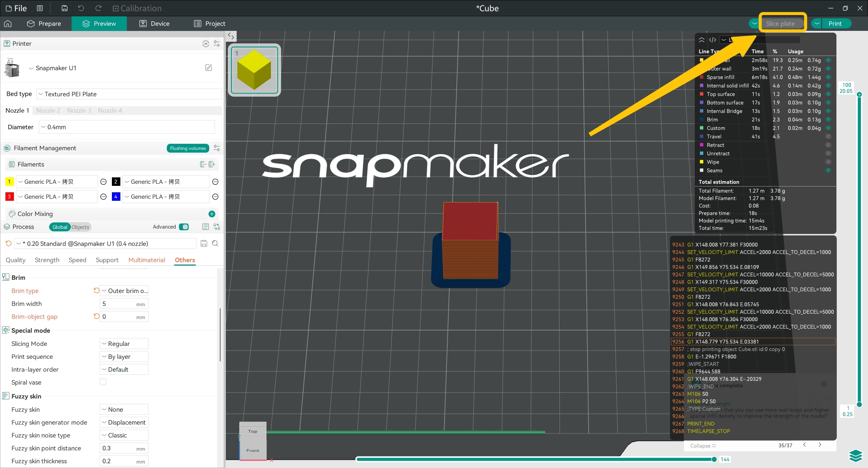
Task: Open the Calibration menu
Action: coord(137,8)
